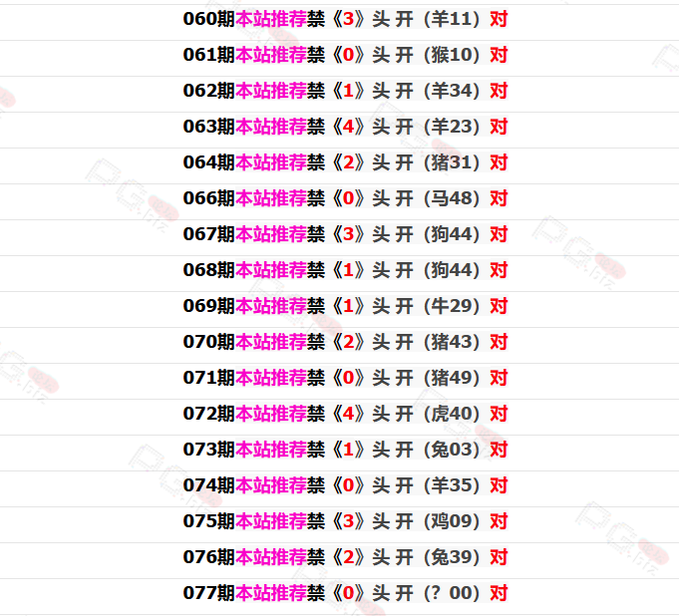Click the 060期 row text
The height and width of the screenshot is (616, 679).
(345, 19)
